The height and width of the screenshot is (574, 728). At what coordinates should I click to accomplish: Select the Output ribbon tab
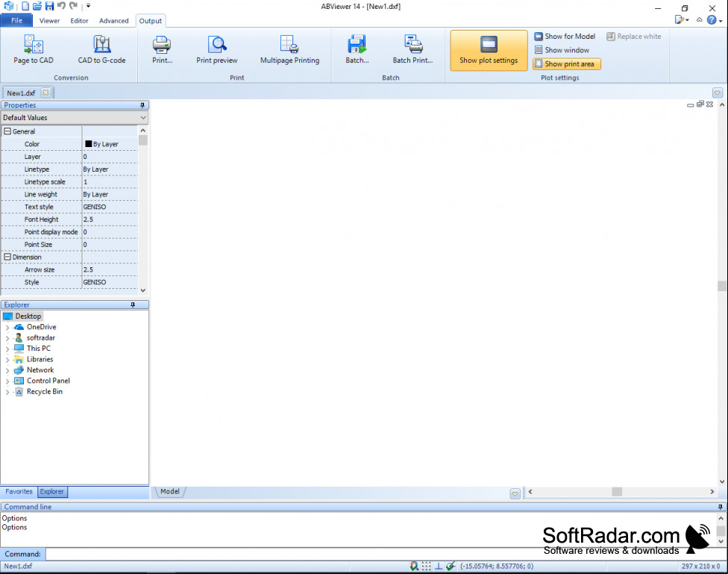click(x=151, y=21)
